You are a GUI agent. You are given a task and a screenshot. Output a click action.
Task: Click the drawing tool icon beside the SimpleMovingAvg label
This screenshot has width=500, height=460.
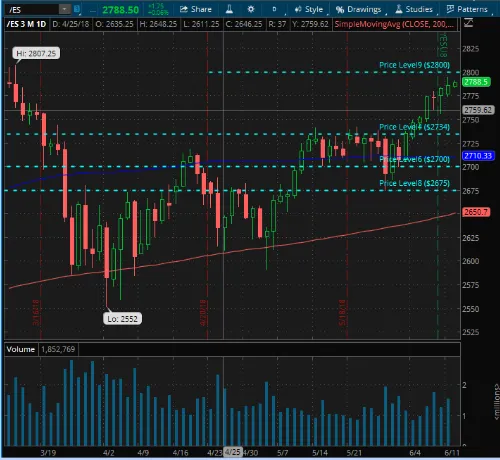(x=469, y=23)
